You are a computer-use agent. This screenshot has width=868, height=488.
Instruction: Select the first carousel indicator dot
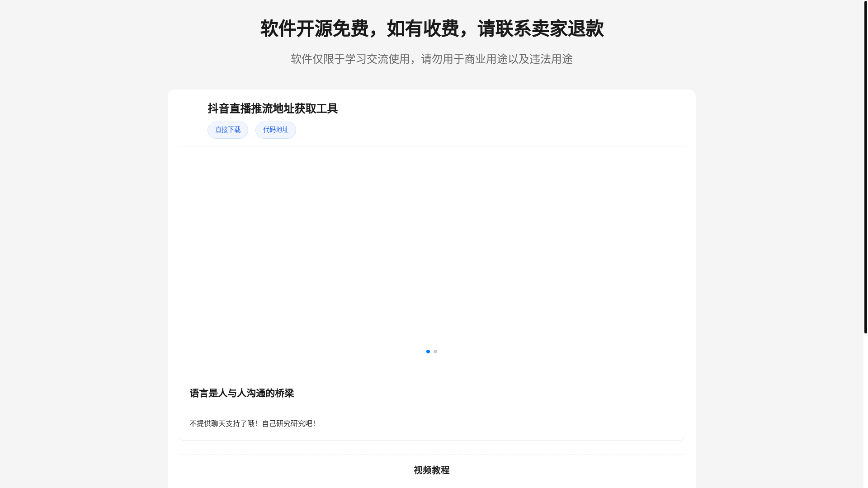pos(428,352)
